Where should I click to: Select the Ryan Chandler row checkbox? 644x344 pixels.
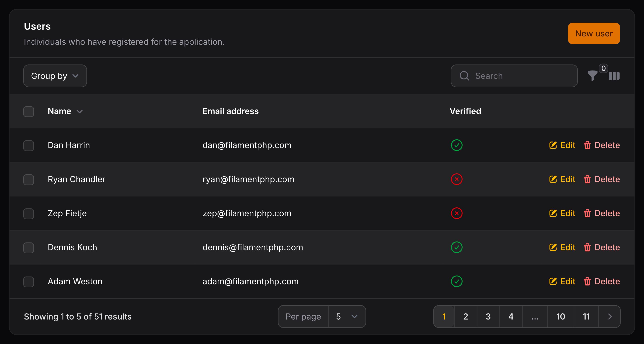(x=28, y=180)
